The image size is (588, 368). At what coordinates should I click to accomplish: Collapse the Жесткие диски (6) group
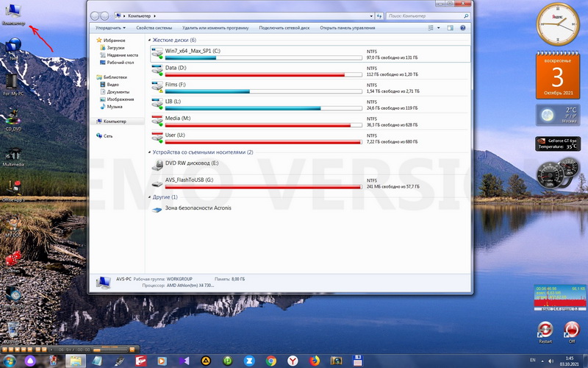(150, 40)
